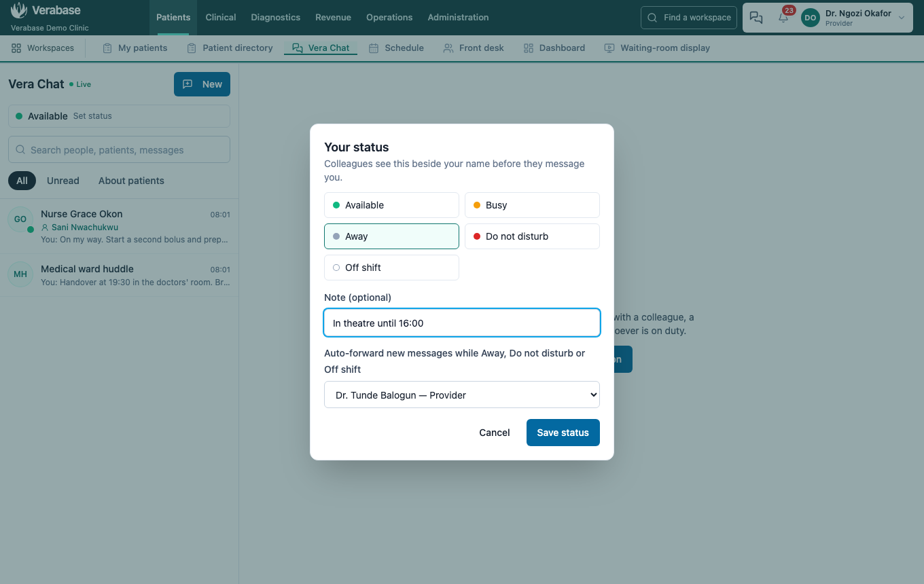Image resolution: width=924 pixels, height=584 pixels.
Task: Cancel the status dialog
Action: (x=495, y=433)
